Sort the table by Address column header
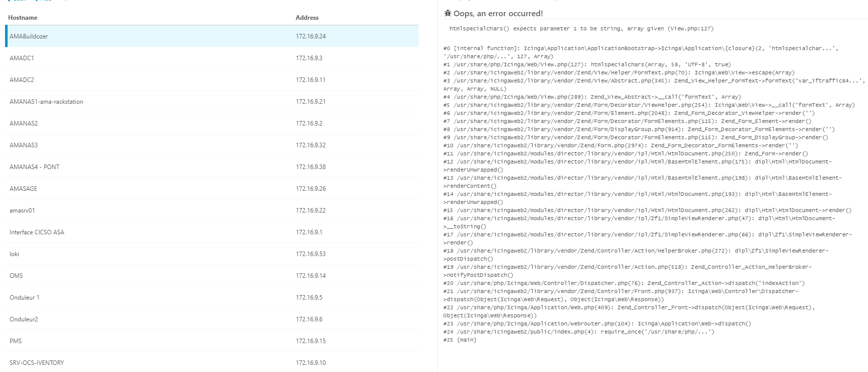The width and height of the screenshot is (868, 372). pos(307,18)
